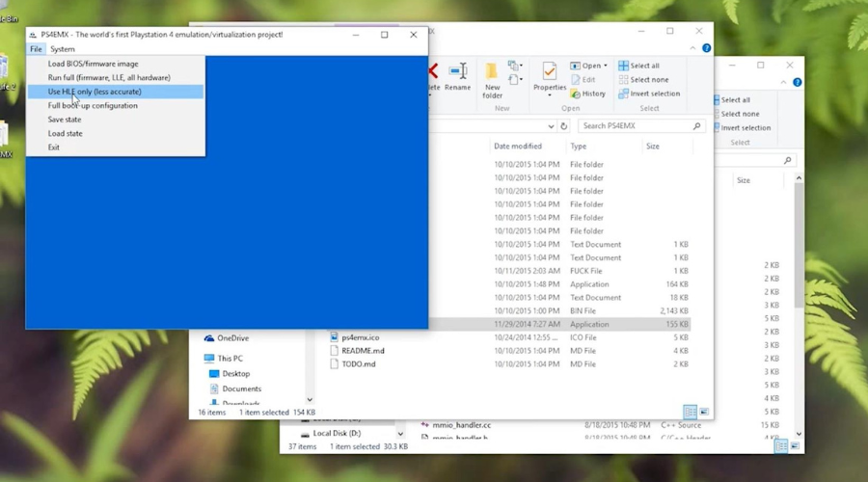This screenshot has height=482, width=868.
Task: Click the search magnifier icon
Action: click(696, 126)
